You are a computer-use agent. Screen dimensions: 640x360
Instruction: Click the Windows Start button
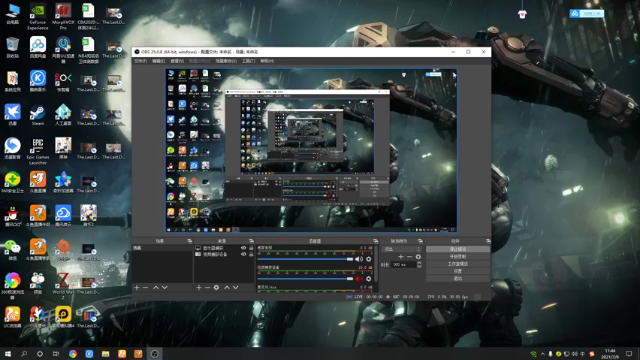pos(7,354)
